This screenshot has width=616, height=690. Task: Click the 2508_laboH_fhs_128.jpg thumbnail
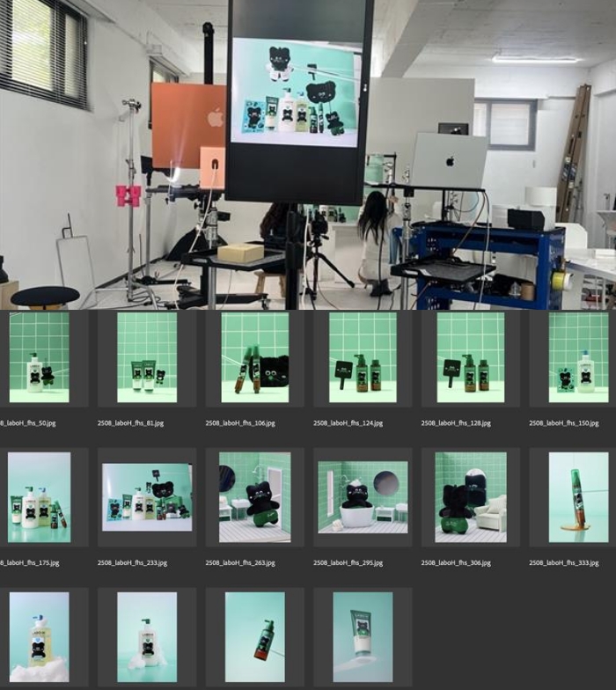point(470,357)
